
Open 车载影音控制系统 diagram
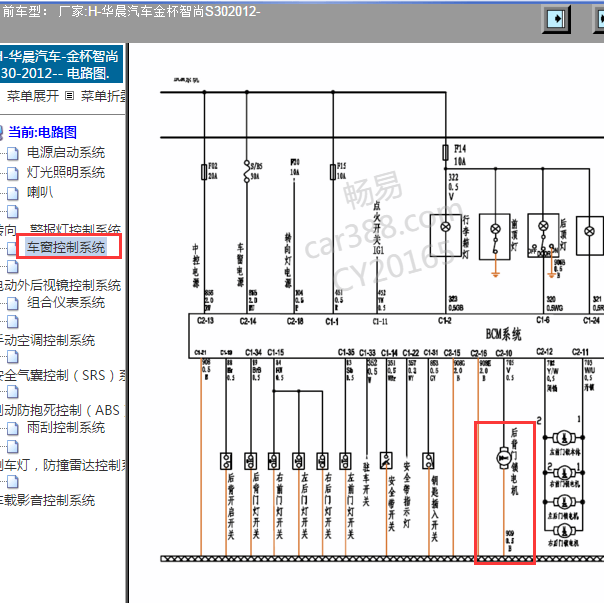click(47, 500)
